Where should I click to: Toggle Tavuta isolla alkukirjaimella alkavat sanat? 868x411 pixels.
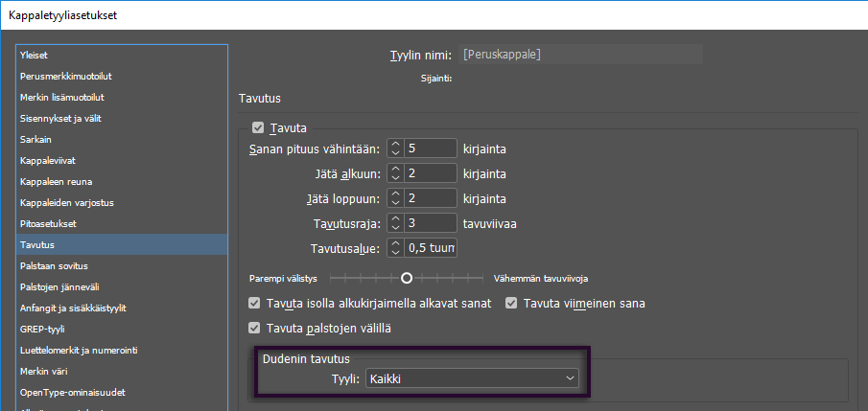pos(254,304)
